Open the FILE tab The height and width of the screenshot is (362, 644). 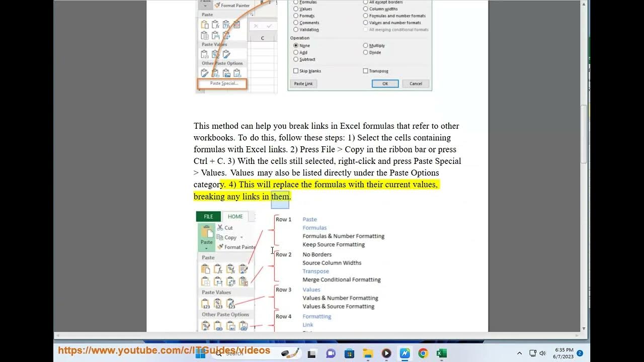[208, 217]
